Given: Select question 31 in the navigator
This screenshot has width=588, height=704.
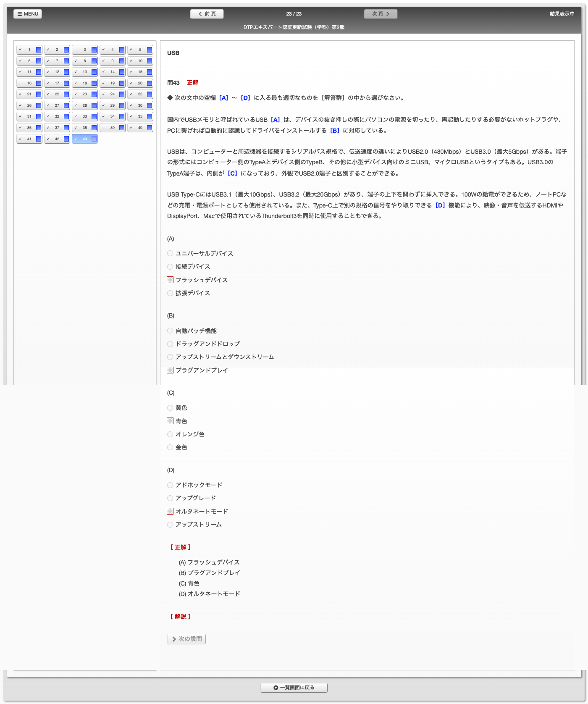Looking at the screenshot, I should point(29,116).
